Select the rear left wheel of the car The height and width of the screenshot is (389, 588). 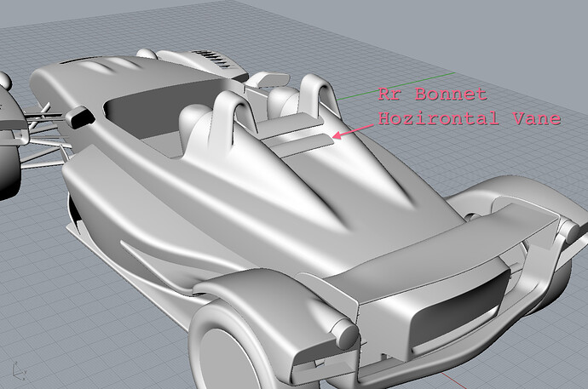pos(228,348)
